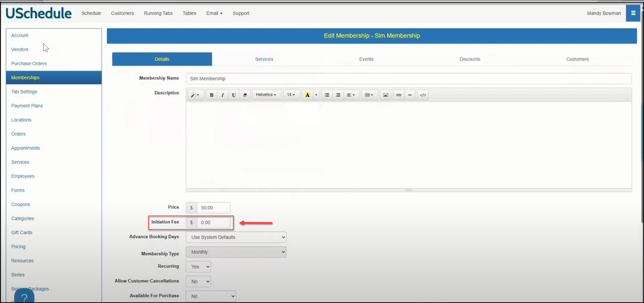Expand the Membership Type dropdown

click(x=236, y=252)
